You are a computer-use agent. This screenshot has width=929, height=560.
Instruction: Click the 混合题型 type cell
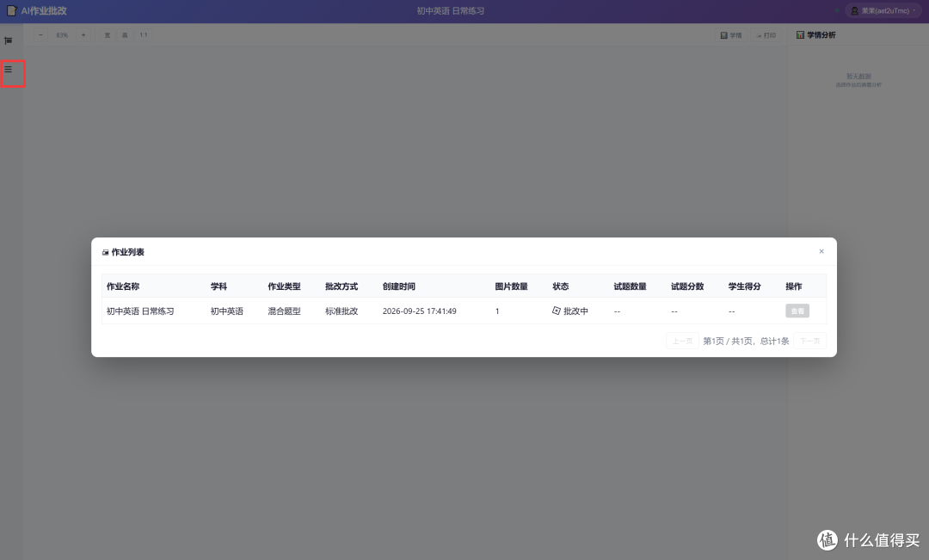[x=285, y=311]
